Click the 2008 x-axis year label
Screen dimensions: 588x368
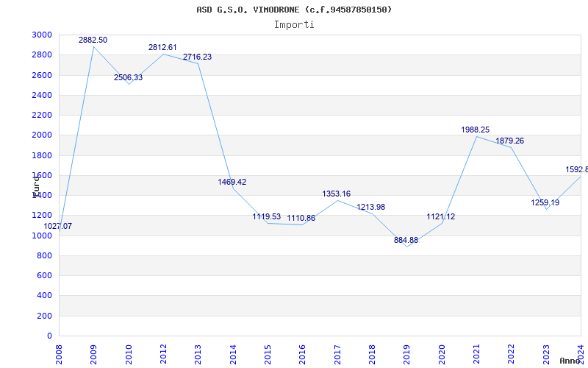click(x=59, y=355)
